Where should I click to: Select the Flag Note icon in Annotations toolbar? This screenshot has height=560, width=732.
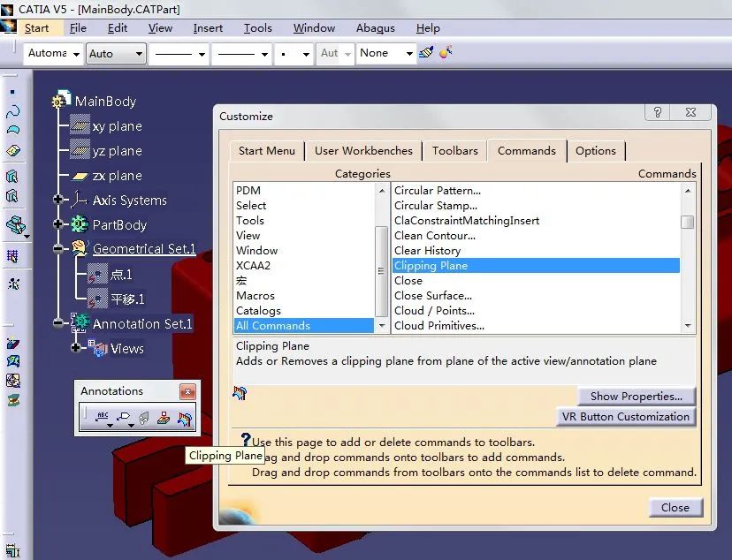click(x=125, y=418)
